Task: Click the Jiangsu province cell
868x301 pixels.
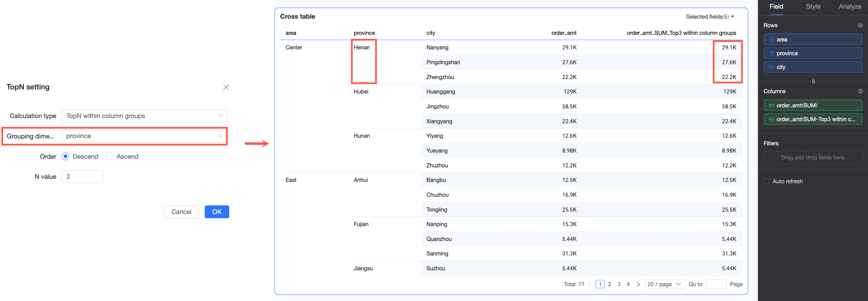Action: pos(363,268)
